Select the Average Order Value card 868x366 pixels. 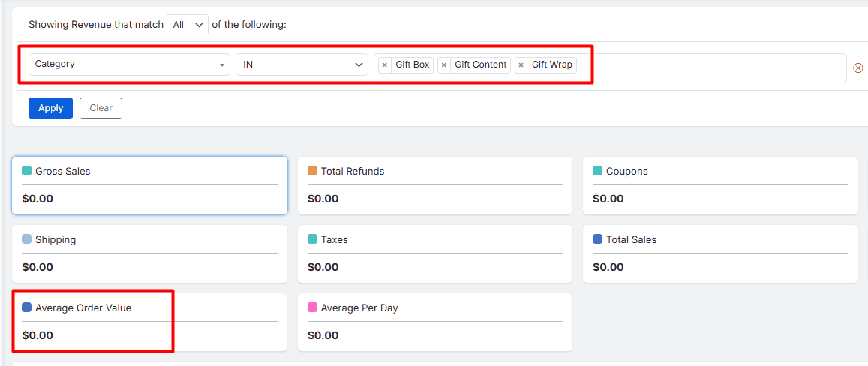[149, 322]
